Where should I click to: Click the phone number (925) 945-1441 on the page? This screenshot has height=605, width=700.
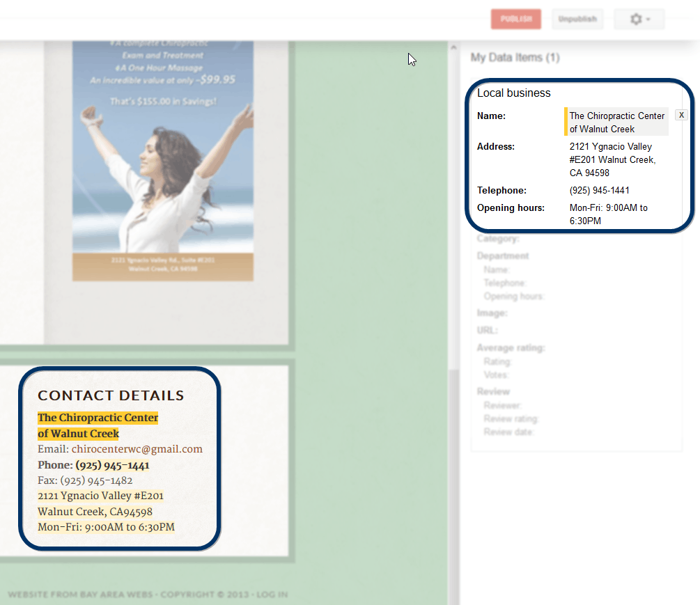[x=113, y=465]
